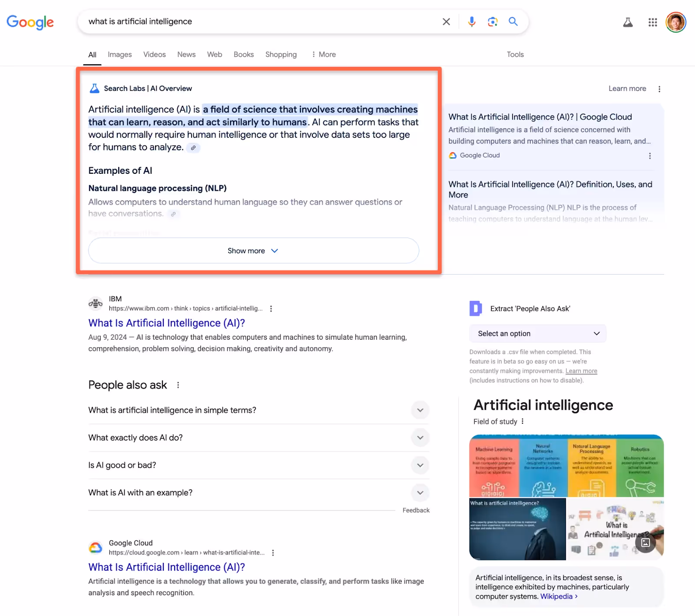Click the image viewer icon on knowledge panel thumbnail
Screen dimensions: 695x616
(x=645, y=543)
